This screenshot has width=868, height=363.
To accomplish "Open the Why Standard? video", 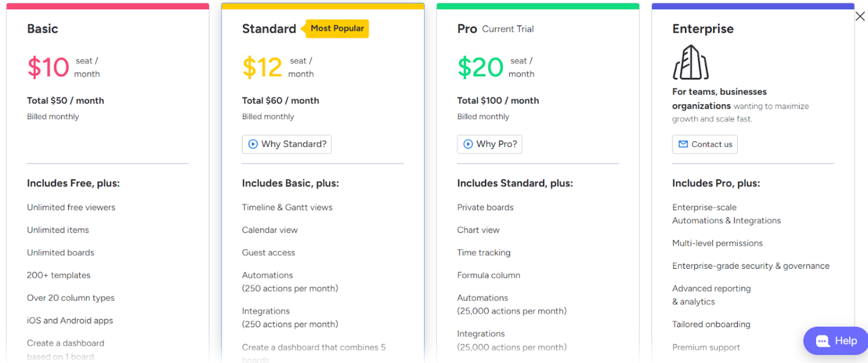I will pyautogui.click(x=286, y=145).
